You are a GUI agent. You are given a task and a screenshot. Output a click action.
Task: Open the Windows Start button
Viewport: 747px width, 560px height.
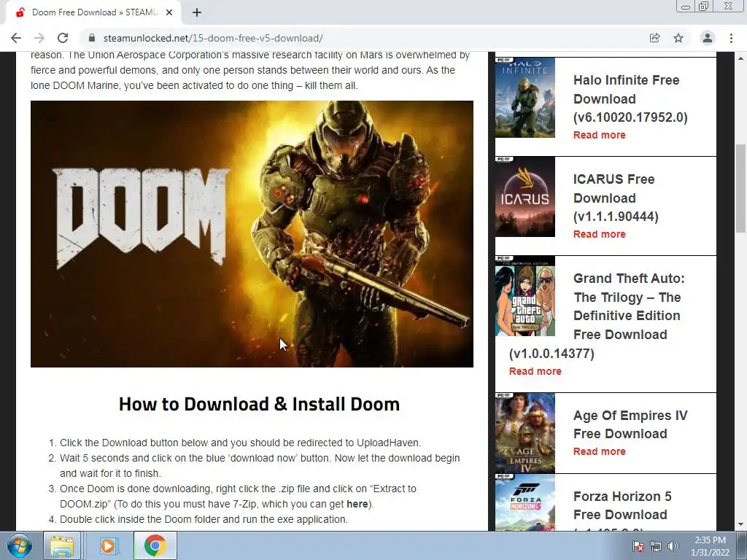pyautogui.click(x=20, y=545)
